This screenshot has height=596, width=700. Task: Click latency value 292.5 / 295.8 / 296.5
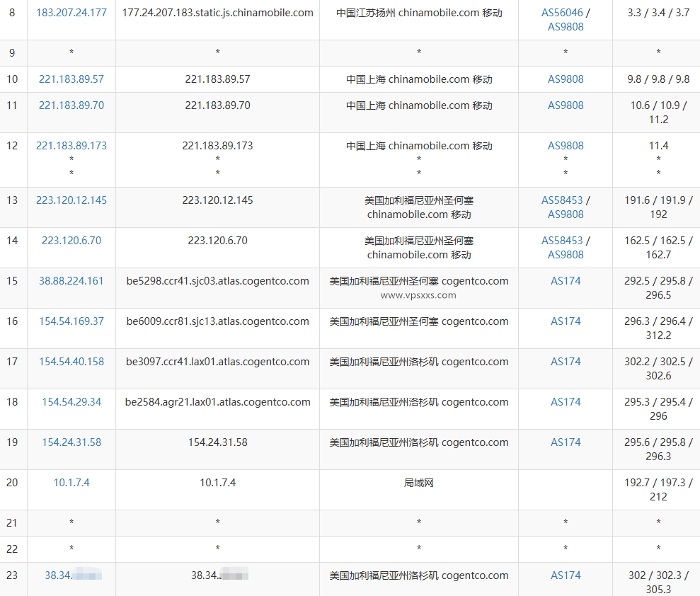658,288
